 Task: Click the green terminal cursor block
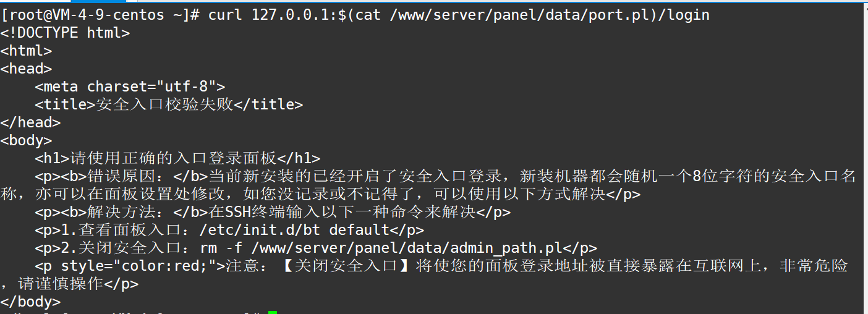point(273,312)
